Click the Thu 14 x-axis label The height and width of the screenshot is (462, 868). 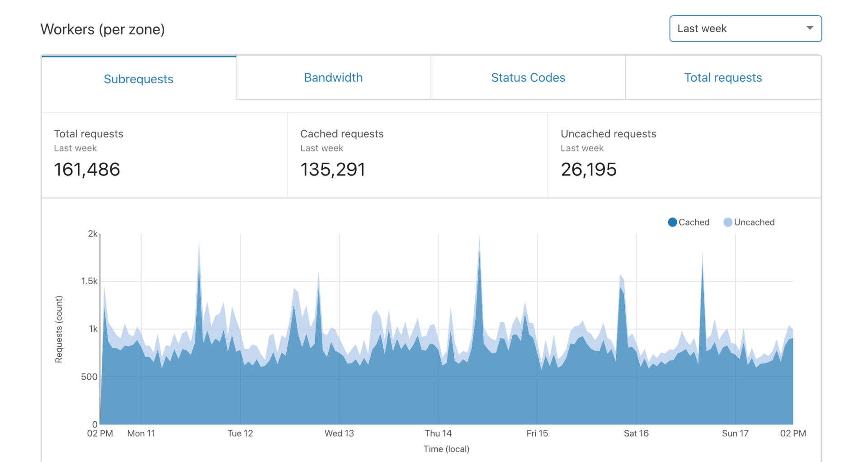point(438,433)
